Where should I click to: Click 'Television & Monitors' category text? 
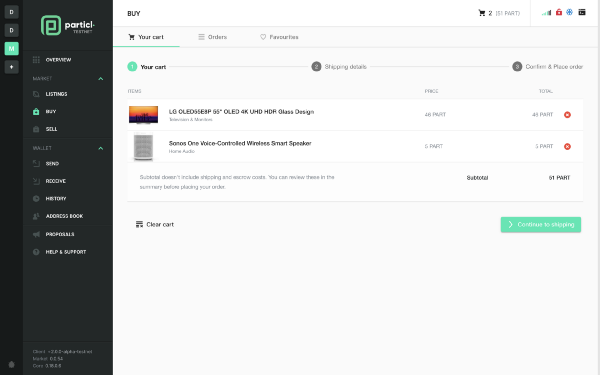[x=191, y=120]
